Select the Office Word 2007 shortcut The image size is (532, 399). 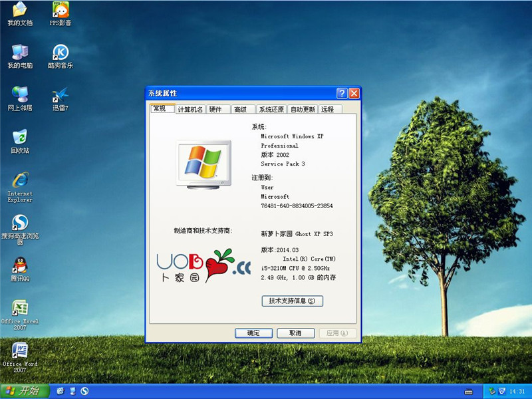tap(20, 358)
